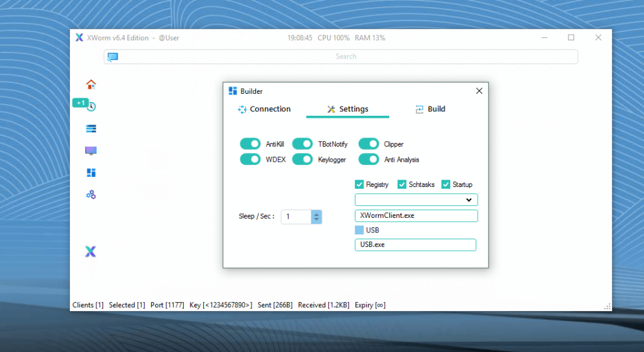Image resolution: width=644 pixels, height=352 pixels.
Task: Check the USB checkbox
Action: tap(359, 230)
